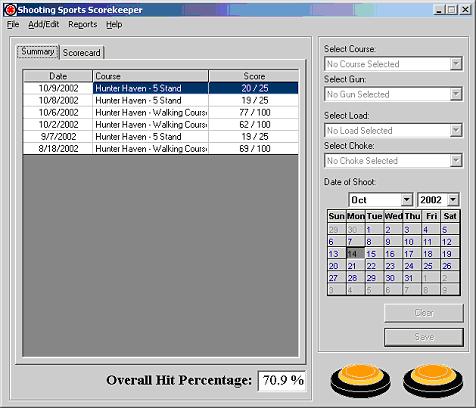This screenshot has width=476, height=408.
Task: Open the month dropdown showing Oct
Action: tap(406, 200)
